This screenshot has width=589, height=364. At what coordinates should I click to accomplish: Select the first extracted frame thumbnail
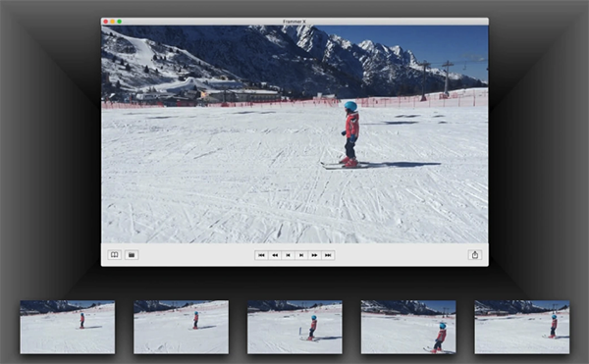coord(68,327)
